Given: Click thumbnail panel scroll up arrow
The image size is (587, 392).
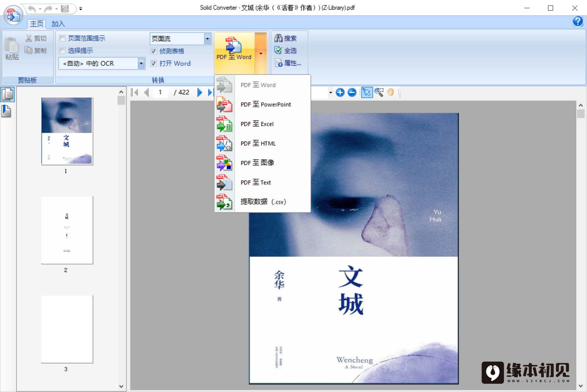Looking at the screenshot, I should [x=121, y=92].
